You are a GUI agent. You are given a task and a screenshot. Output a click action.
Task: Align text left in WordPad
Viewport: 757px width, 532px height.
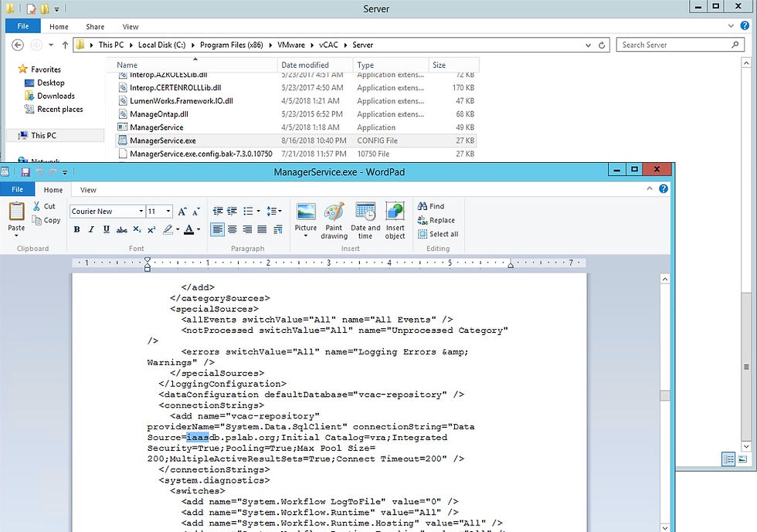click(x=218, y=230)
